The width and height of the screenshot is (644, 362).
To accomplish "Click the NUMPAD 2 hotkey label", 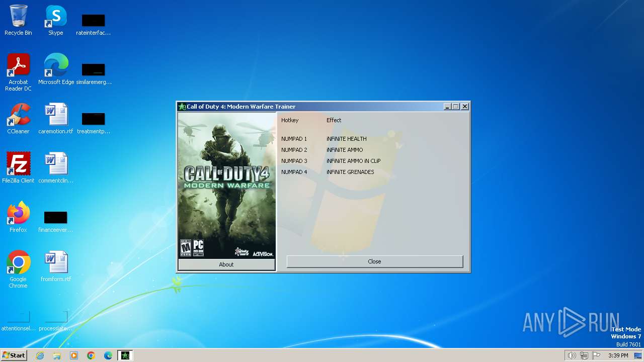I will [x=294, y=150].
